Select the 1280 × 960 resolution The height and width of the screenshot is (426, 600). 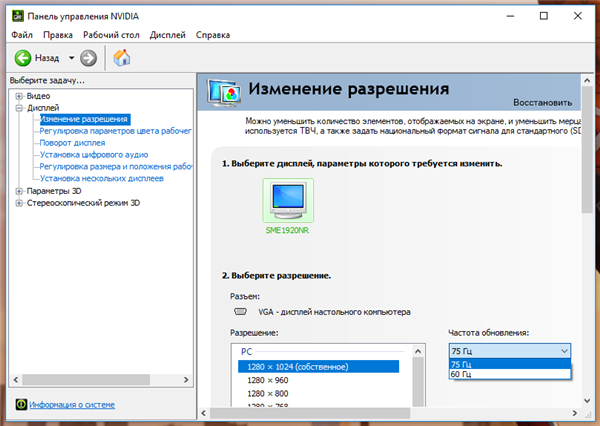pyautogui.click(x=268, y=380)
